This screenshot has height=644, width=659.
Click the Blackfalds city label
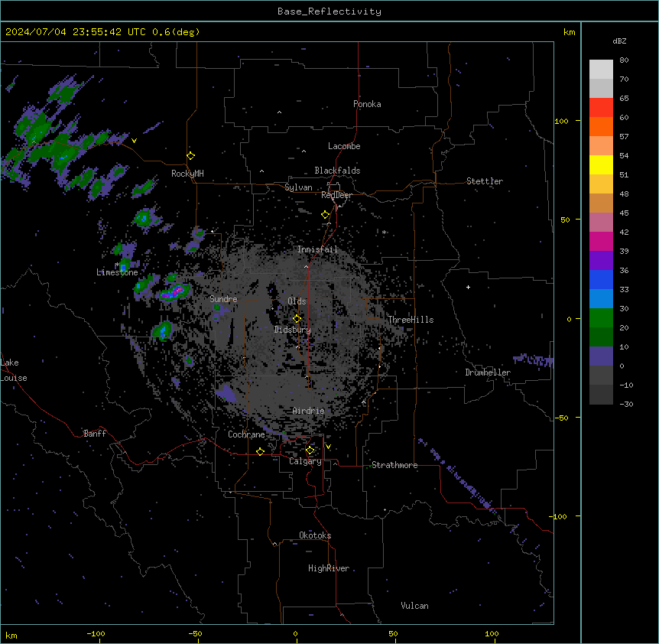point(337,171)
